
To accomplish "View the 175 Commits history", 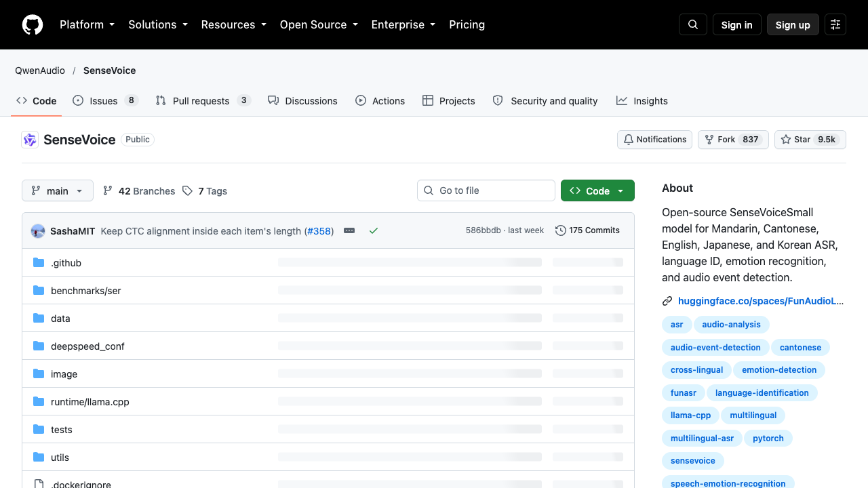I will [x=587, y=230].
